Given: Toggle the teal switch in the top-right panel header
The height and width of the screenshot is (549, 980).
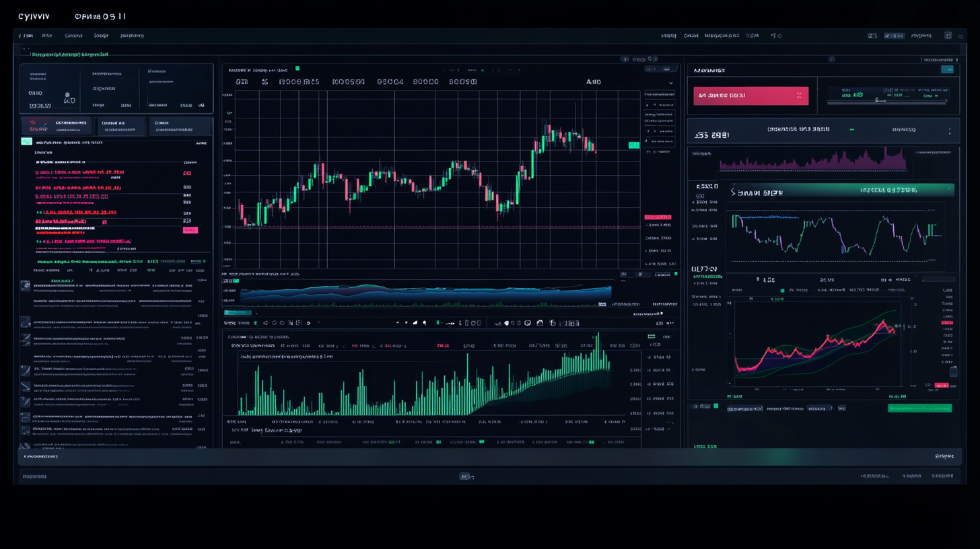Looking at the screenshot, I should [x=948, y=69].
